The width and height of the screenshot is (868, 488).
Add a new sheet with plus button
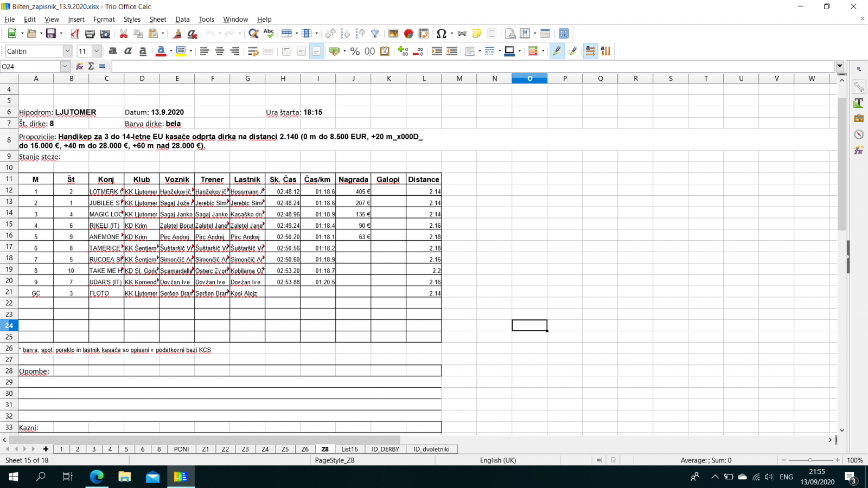tap(46, 449)
